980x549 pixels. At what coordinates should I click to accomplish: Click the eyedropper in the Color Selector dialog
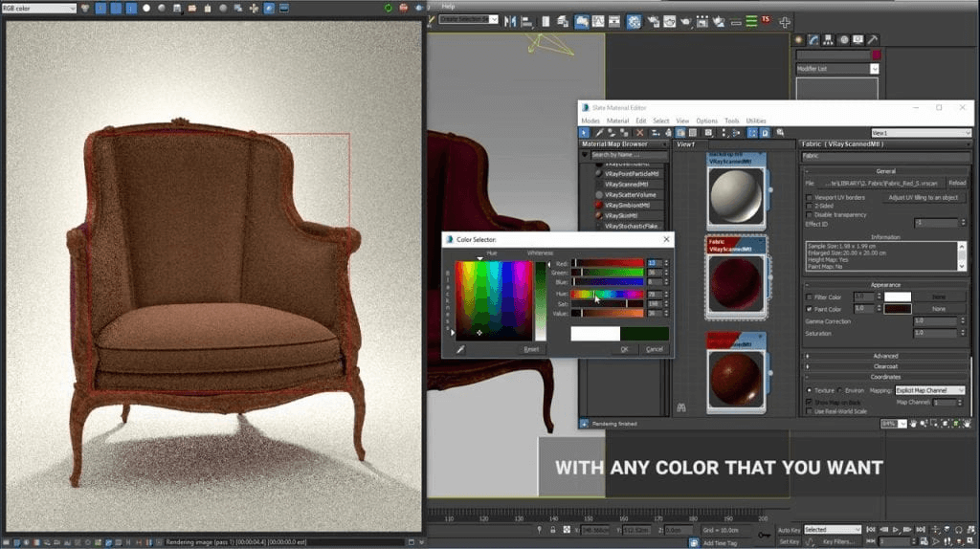click(460, 350)
